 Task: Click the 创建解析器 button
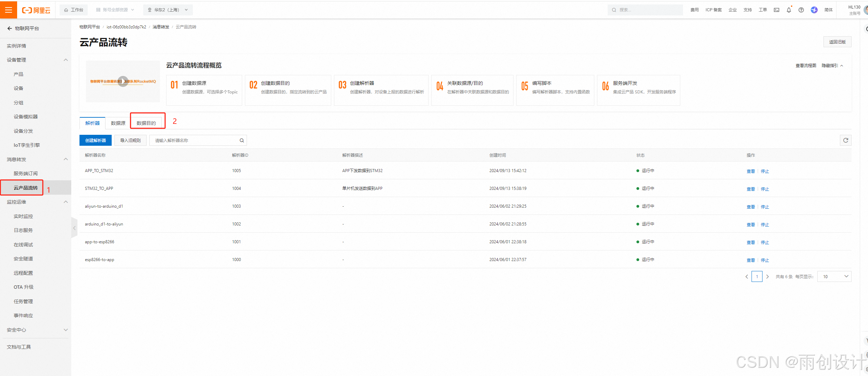tap(96, 141)
